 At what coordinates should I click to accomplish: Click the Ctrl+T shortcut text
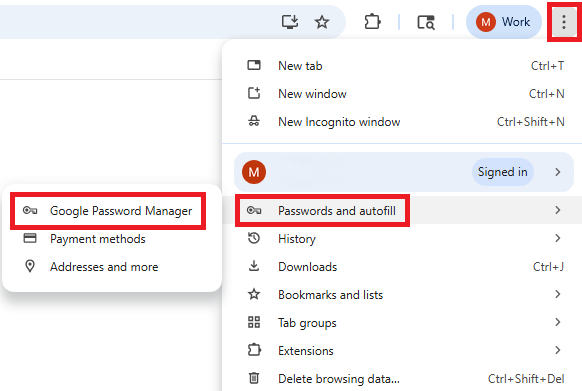pyautogui.click(x=547, y=66)
